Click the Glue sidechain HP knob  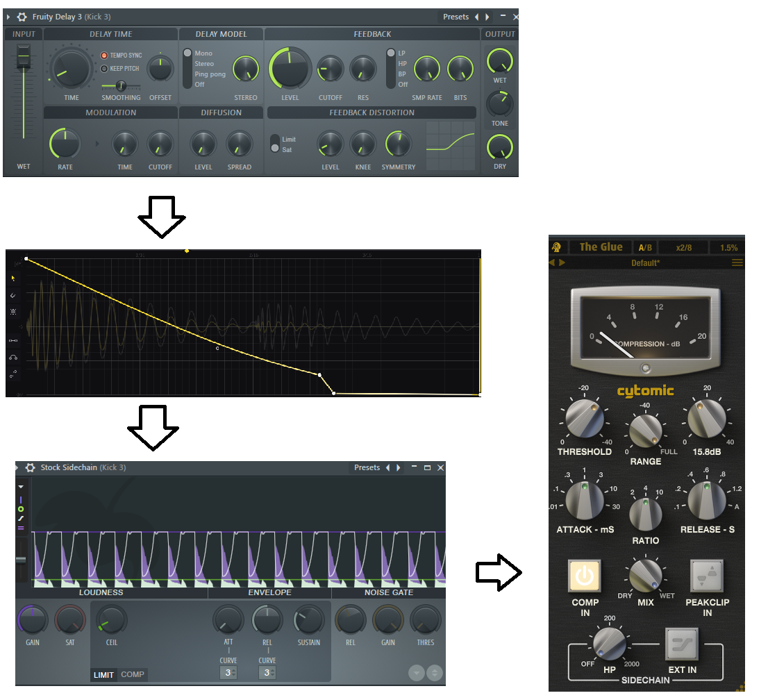pyautogui.click(x=609, y=644)
